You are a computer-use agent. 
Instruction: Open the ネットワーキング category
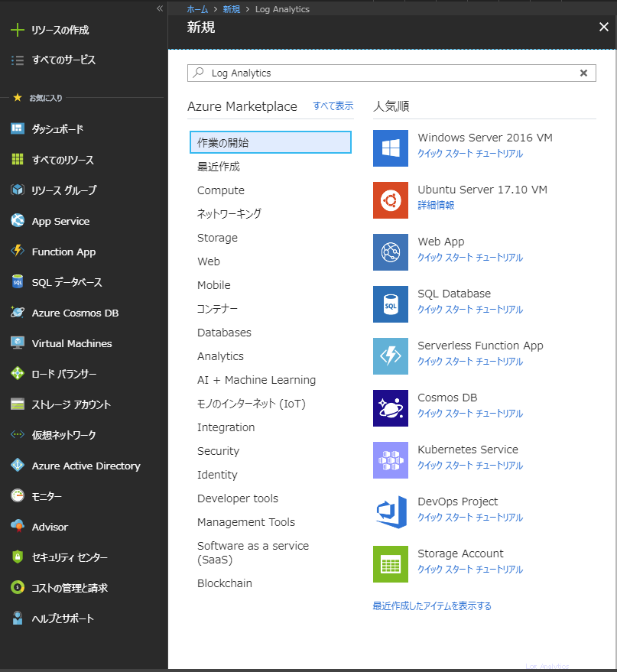[x=229, y=214]
